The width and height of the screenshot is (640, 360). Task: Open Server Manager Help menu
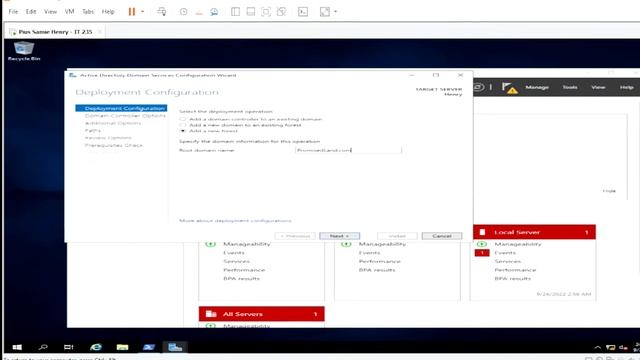point(627,87)
